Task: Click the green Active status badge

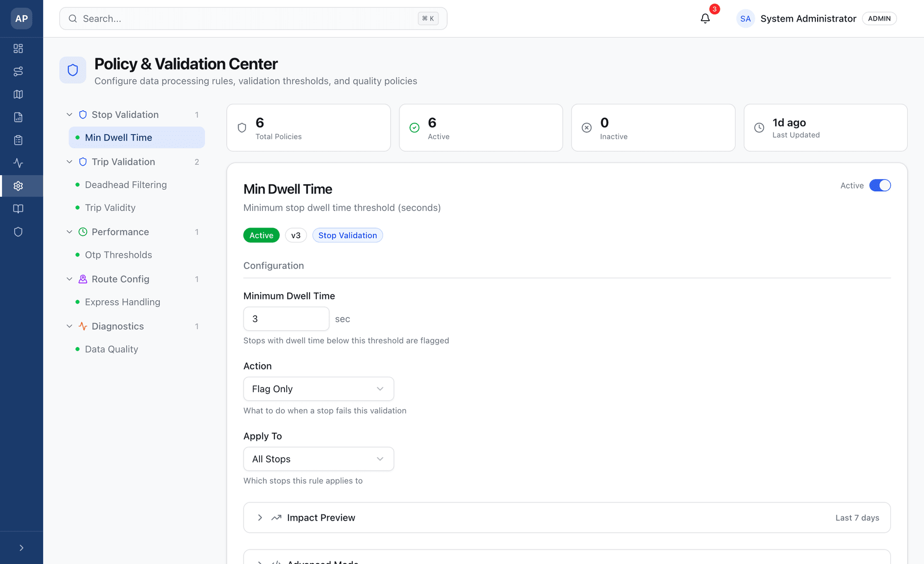Action: [x=261, y=235]
